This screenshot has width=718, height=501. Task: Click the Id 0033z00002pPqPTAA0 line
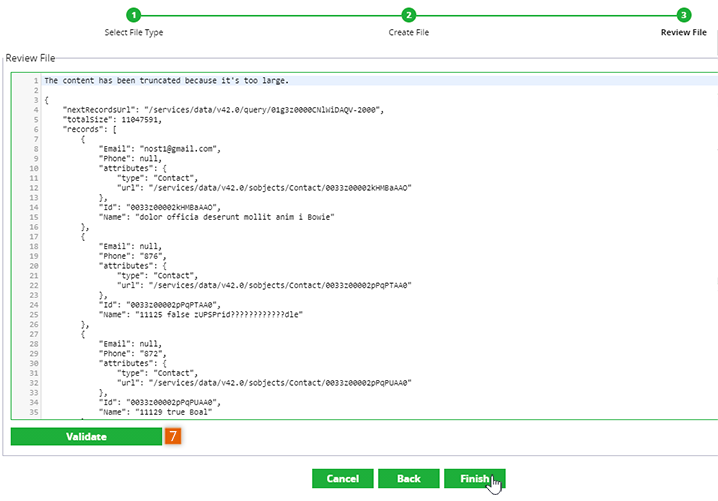[160, 305]
